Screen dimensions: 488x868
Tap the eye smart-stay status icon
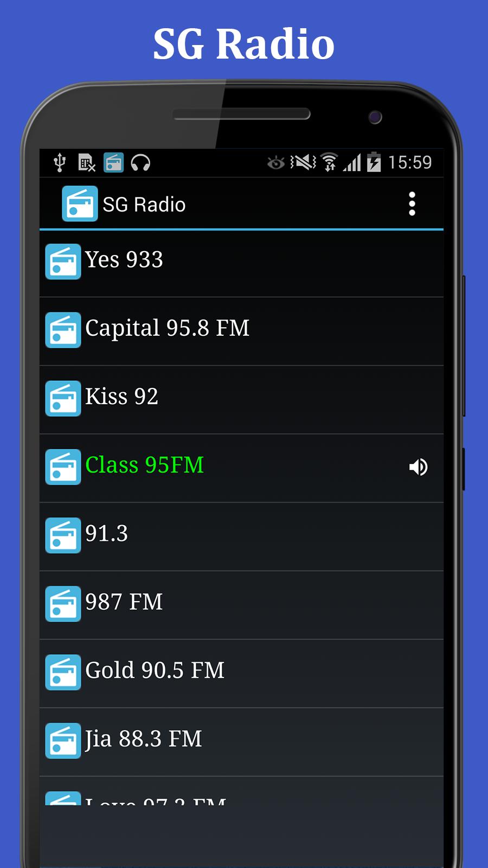click(275, 162)
